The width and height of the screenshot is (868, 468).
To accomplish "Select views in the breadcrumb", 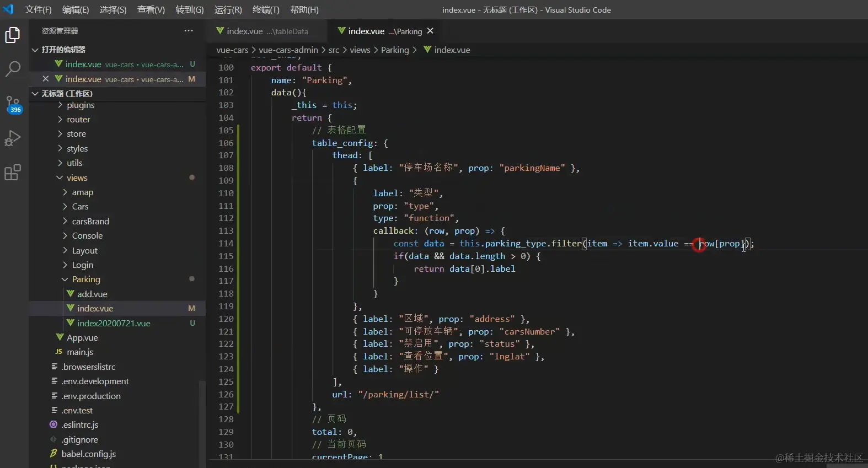I will coord(360,50).
